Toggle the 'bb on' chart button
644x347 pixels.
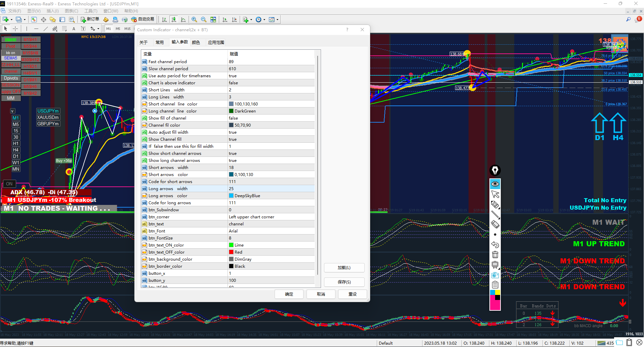(11, 53)
